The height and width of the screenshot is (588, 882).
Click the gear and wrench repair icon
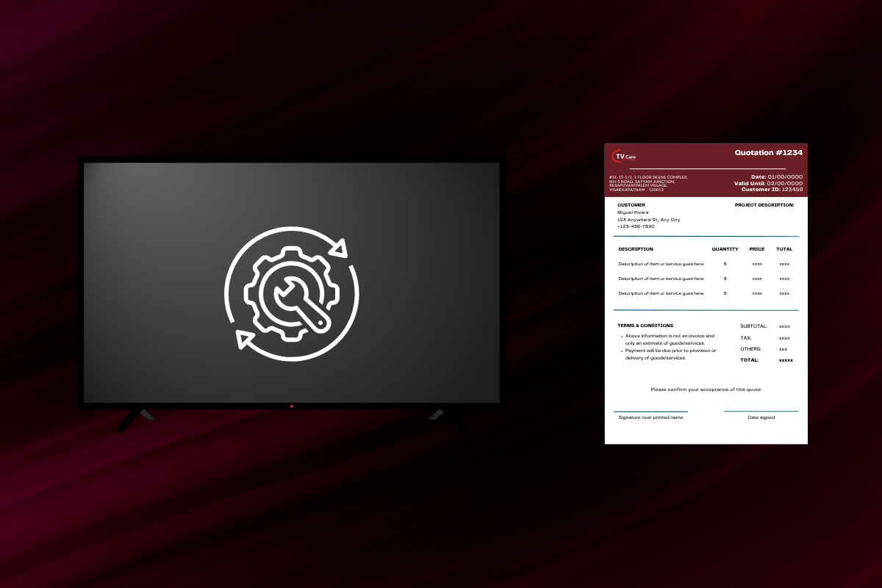point(292,293)
